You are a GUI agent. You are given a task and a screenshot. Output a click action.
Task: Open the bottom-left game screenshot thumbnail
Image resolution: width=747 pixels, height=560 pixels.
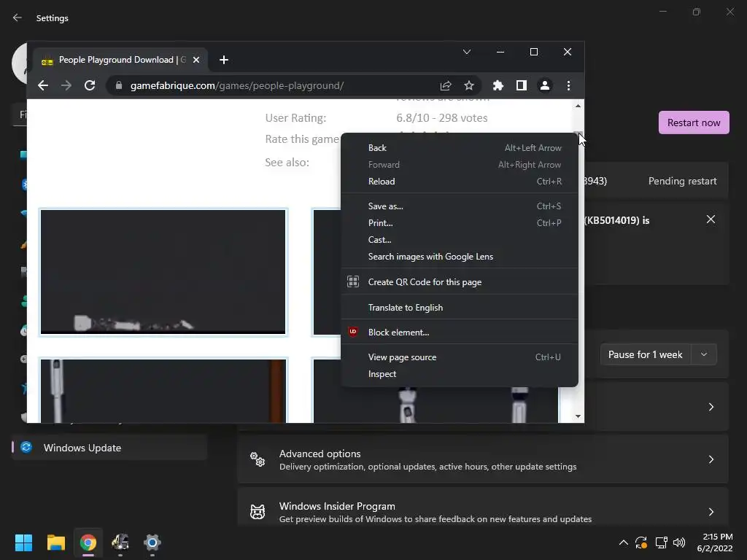pos(163,391)
